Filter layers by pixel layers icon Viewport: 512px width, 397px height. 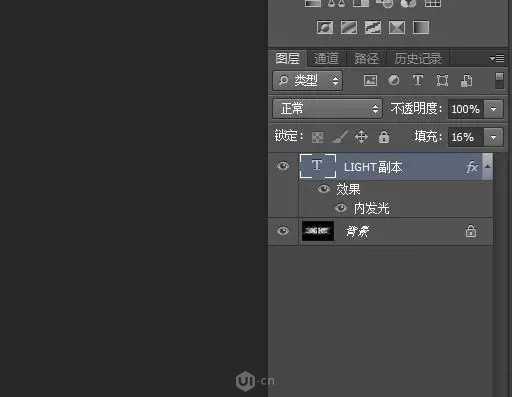click(370, 80)
